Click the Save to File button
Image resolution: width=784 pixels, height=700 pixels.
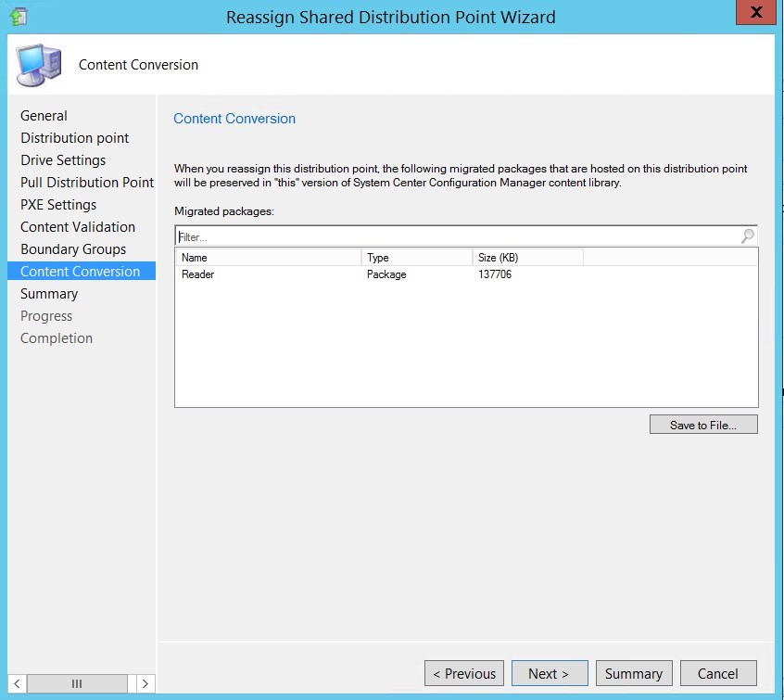click(703, 424)
